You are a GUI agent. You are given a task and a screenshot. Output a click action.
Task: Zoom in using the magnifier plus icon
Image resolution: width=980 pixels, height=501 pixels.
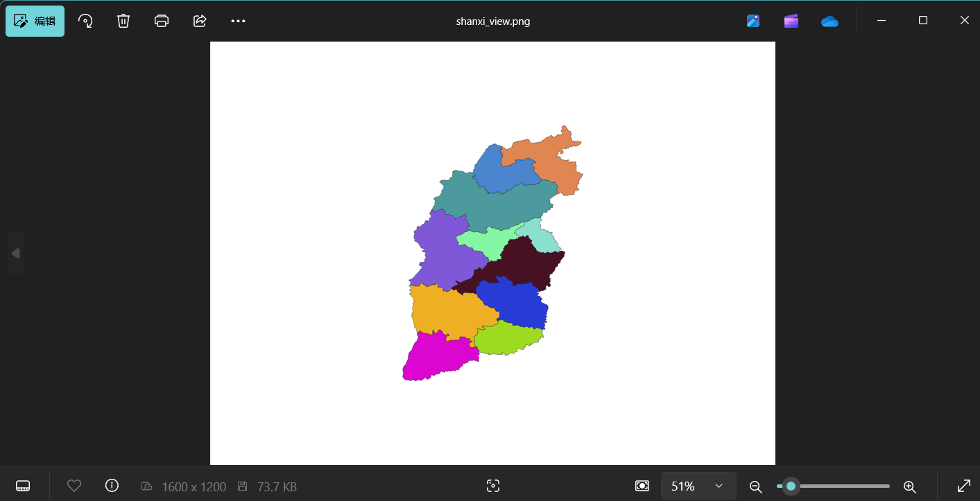pos(909,486)
